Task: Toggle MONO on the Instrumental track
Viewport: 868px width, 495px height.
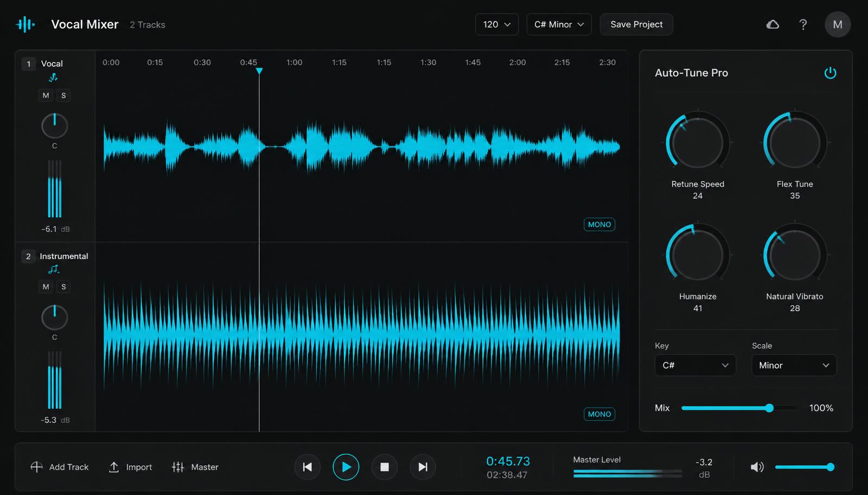Action: click(x=599, y=414)
